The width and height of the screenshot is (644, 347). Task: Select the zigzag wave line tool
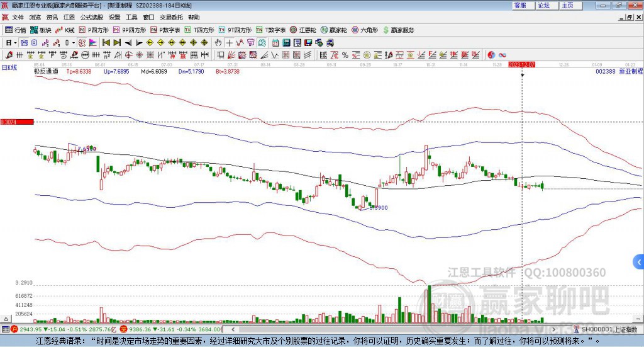(x=274, y=55)
